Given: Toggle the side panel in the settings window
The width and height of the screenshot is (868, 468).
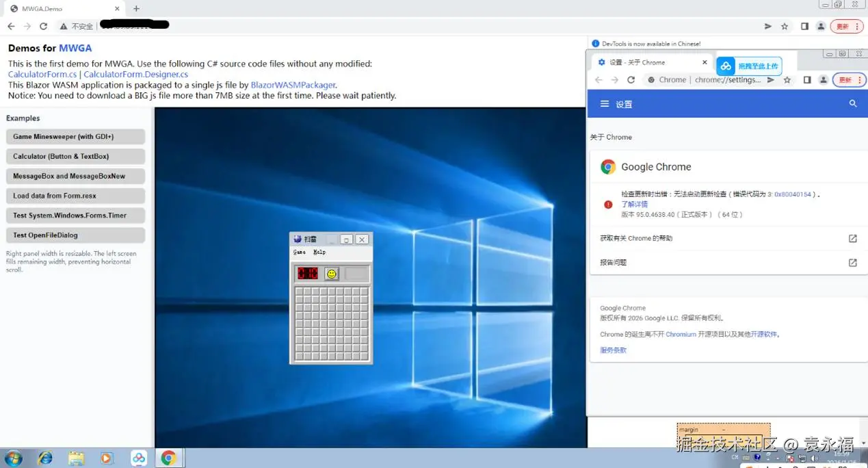Looking at the screenshot, I should tap(807, 80).
